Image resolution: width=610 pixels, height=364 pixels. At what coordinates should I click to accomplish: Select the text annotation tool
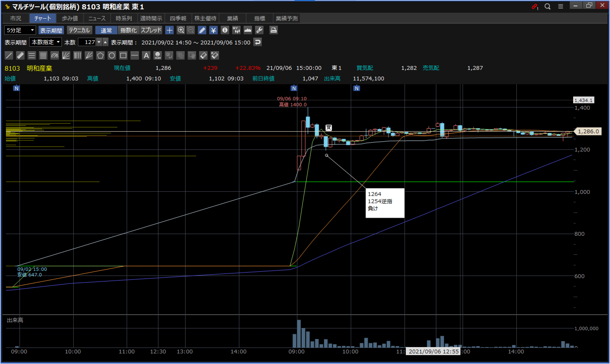(x=146, y=56)
